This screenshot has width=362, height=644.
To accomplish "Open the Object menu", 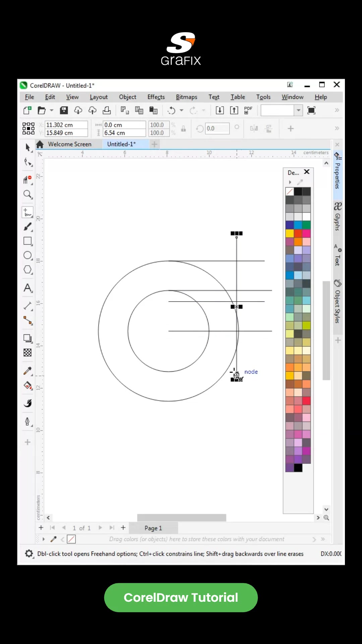I will point(128,97).
